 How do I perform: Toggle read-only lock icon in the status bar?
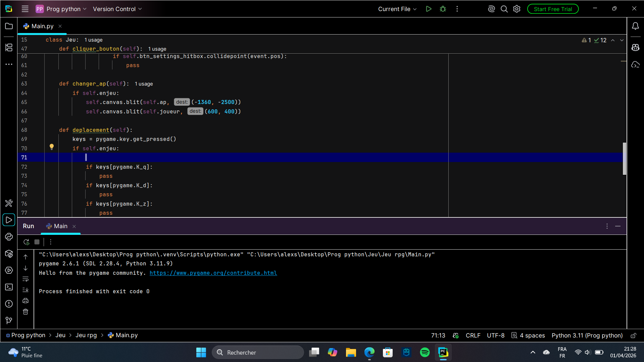pyautogui.click(x=633, y=335)
